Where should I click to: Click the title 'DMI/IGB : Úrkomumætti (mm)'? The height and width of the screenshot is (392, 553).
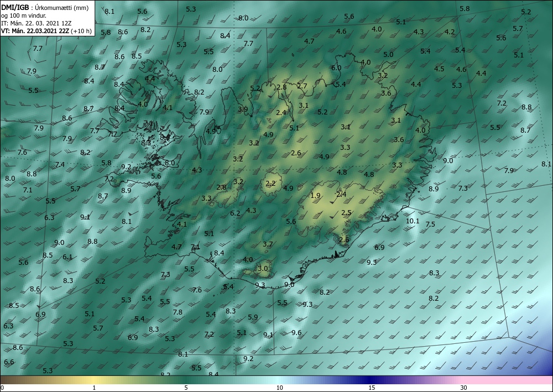click(45, 8)
